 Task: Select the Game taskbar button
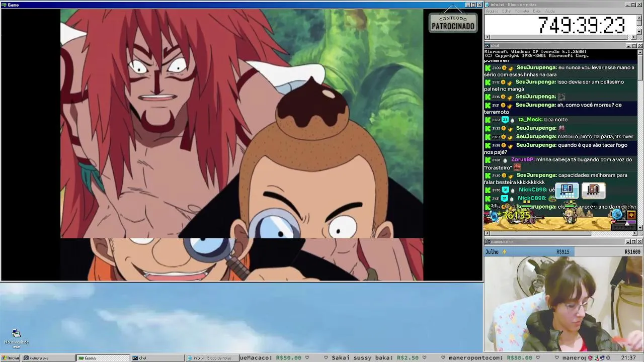point(103,358)
